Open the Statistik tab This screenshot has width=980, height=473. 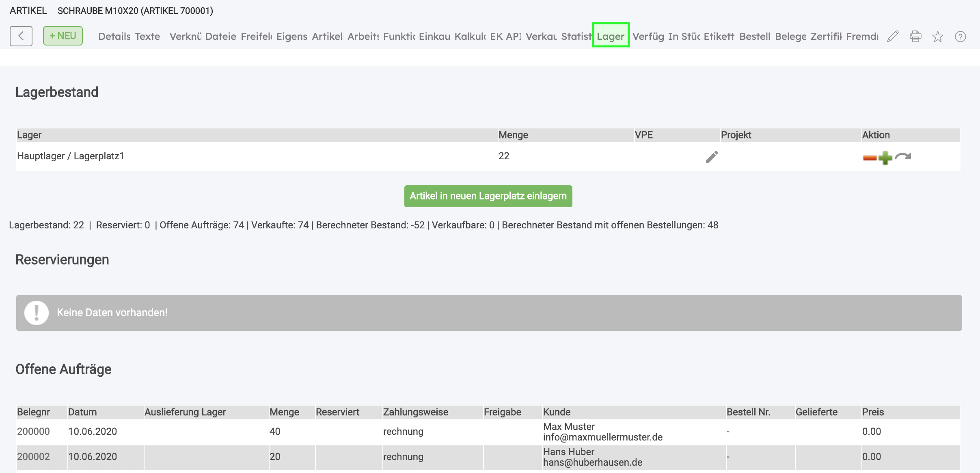[x=576, y=37]
